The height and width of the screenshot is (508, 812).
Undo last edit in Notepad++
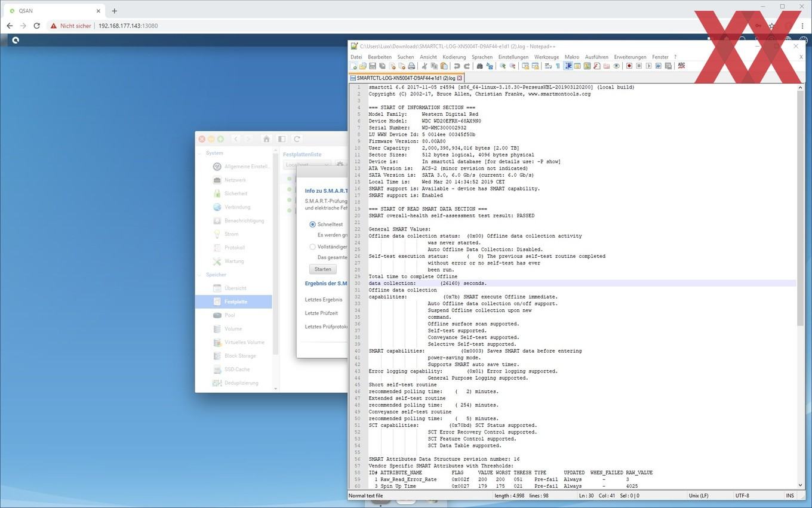coord(457,66)
